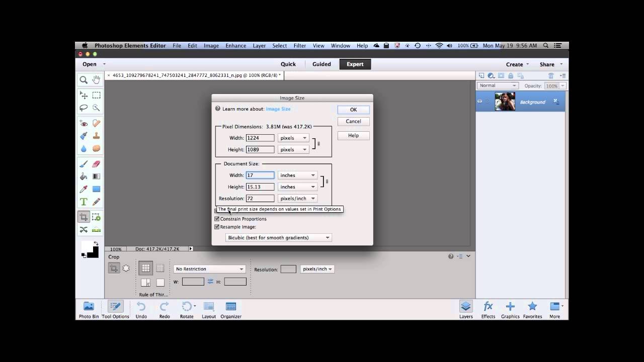The width and height of the screenshot is (644, 362).
Task: Select the Clone Stamp tool
Action: click(x=96, y=136)
